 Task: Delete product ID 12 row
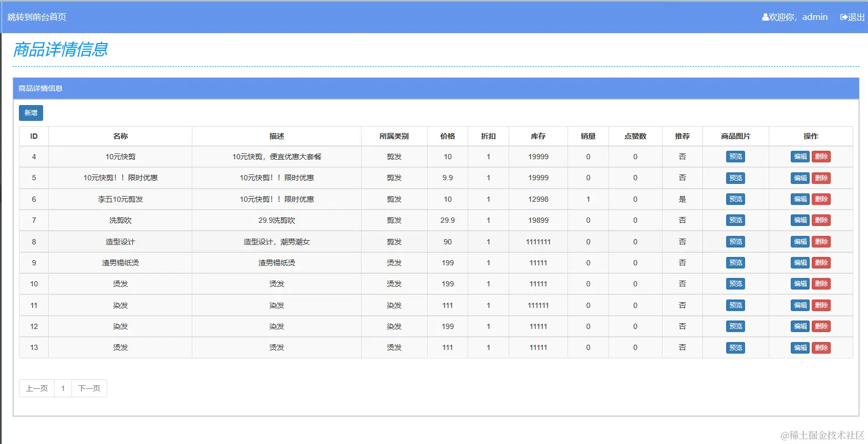(821, 326)
